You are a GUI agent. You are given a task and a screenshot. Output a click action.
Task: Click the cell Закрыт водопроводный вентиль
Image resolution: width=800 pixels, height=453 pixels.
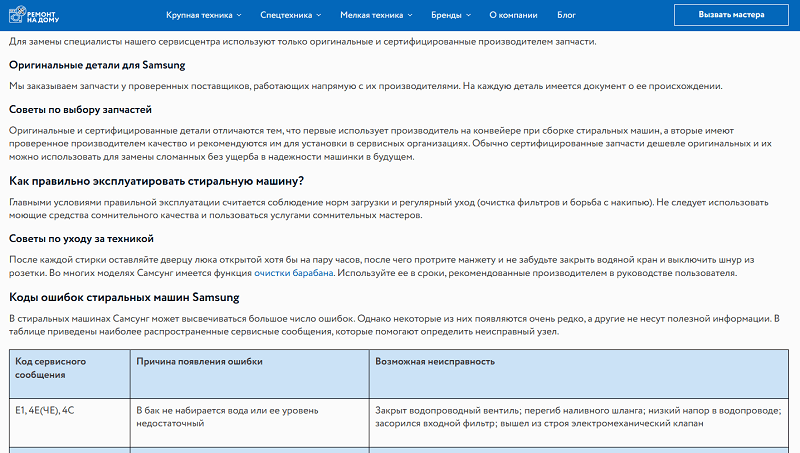579,423
